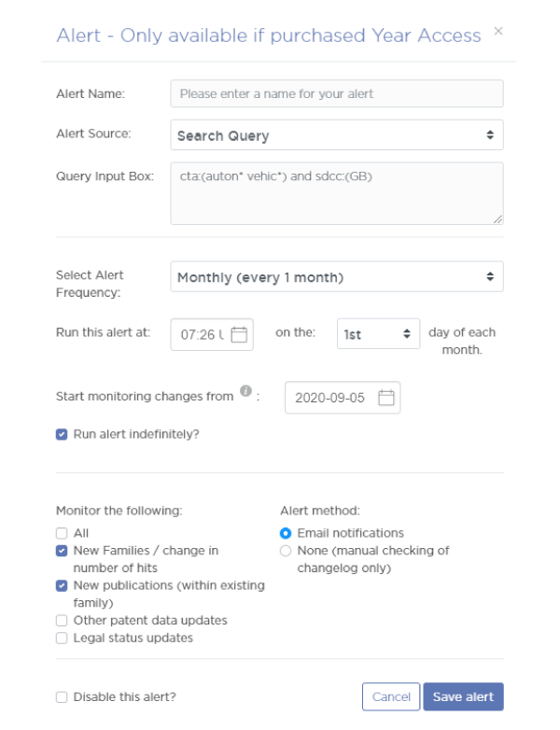Click the Save alert button
Screen dimensions: 560x730
[x=463, y=696]
